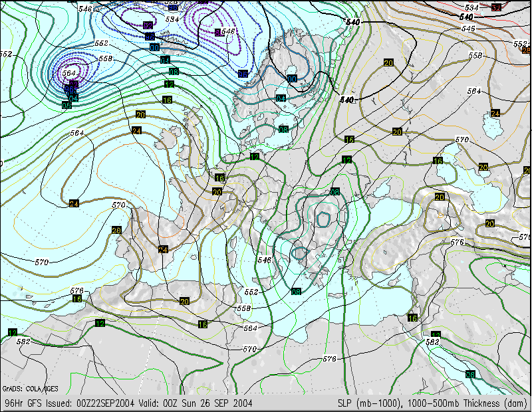Viewport: 532px width, 412px height.
Task: Select the 12 isobar label over Denmark
Action: click(254, 157)
